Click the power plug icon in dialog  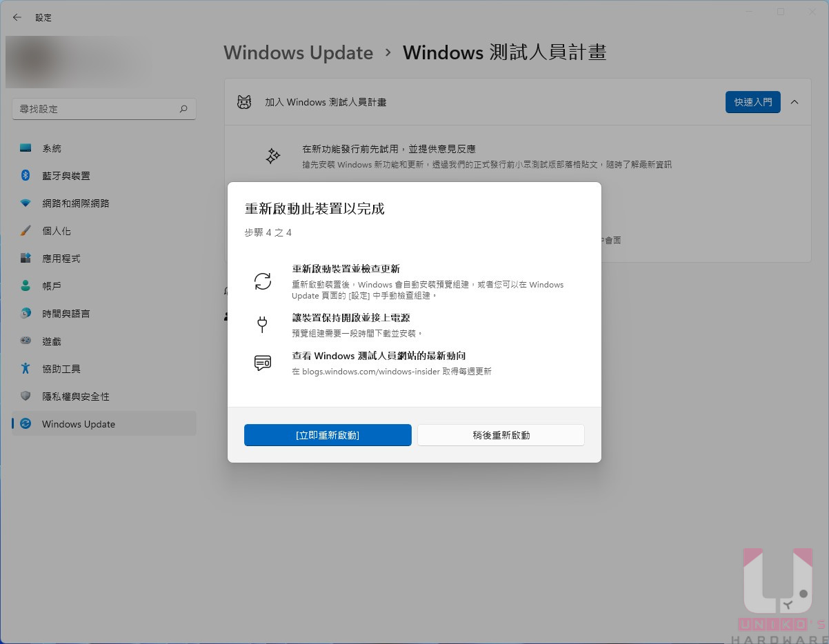tap(262, 325)
